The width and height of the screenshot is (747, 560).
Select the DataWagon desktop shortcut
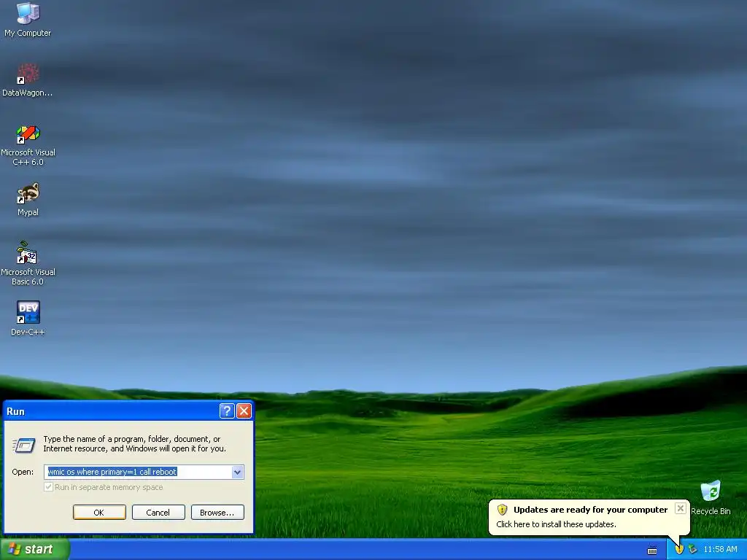click(x=27, y=80)
